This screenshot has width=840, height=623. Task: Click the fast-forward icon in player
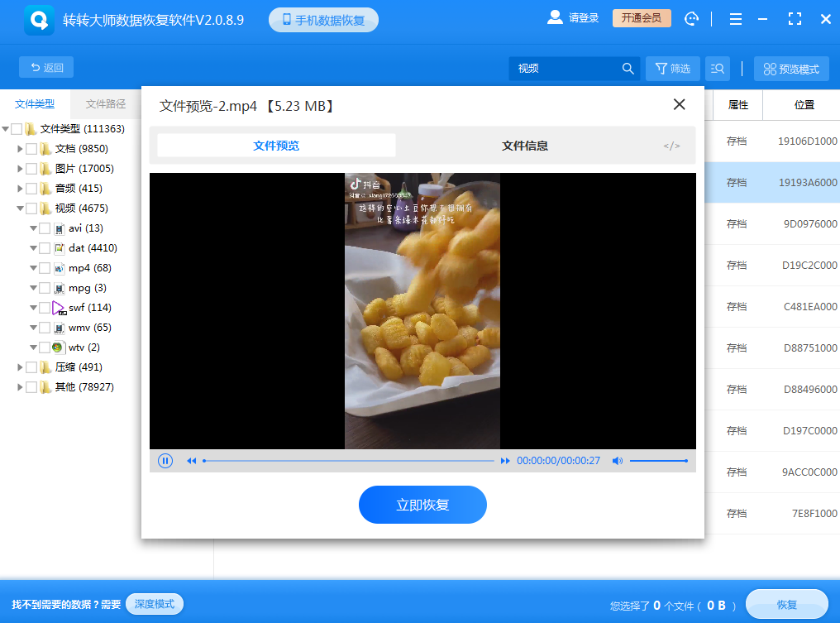click(505, 461)
